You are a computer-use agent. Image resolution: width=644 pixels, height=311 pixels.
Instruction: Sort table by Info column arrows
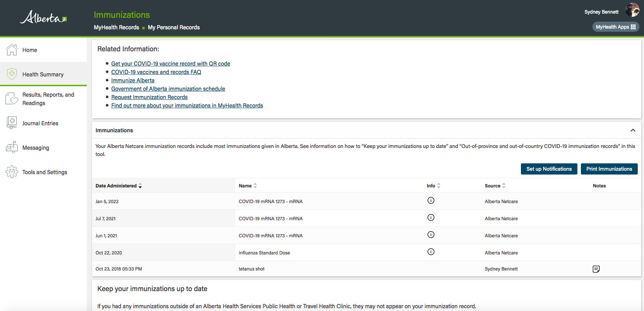tap(439, 186)
